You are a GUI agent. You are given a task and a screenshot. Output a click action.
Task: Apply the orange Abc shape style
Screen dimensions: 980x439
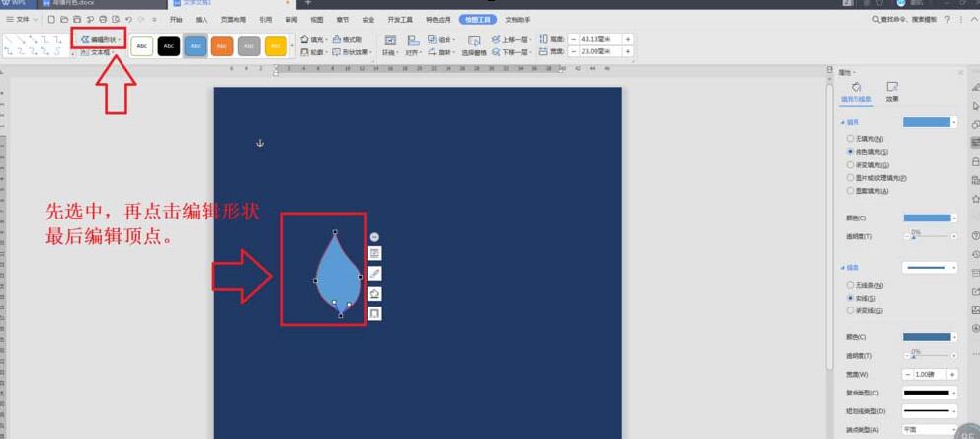click(222, 45)
